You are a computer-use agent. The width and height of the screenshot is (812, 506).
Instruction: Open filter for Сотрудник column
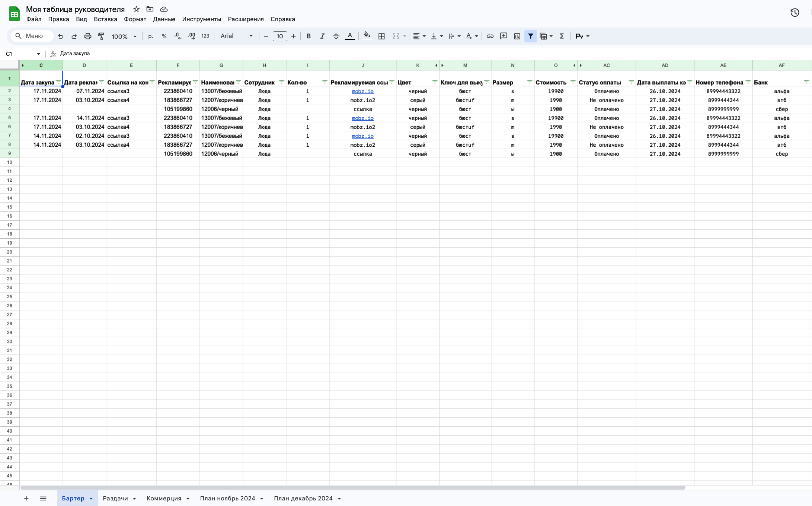point(282,82)
